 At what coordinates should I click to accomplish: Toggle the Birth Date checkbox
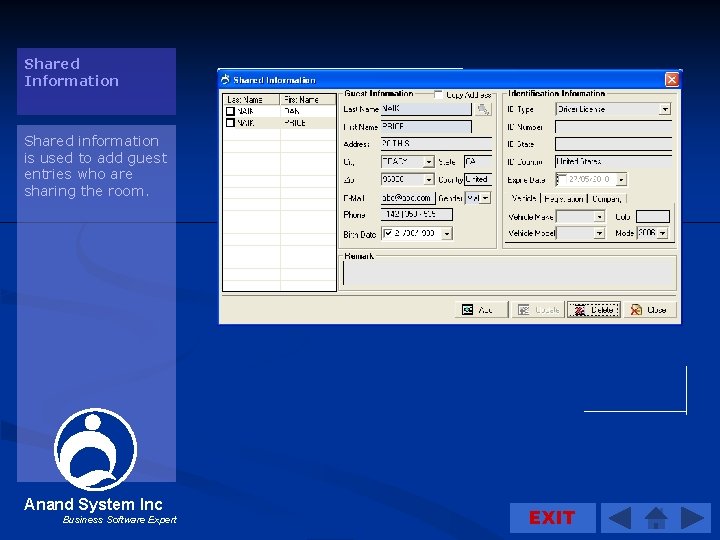click(x=388, y=233)
